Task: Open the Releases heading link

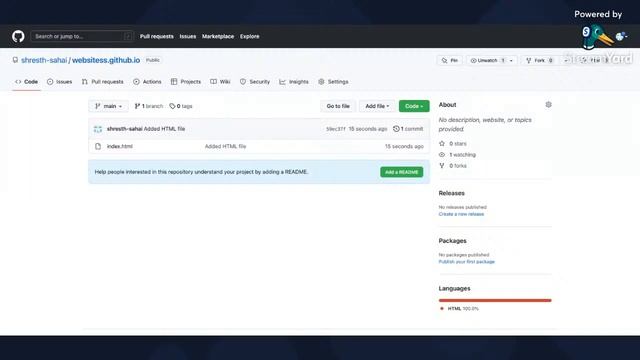Action: tap(451, 193)
